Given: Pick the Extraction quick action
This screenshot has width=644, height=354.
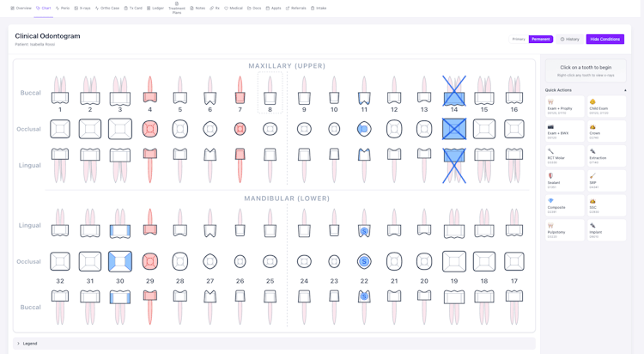Looking at the screenshot, I should 606,156.
